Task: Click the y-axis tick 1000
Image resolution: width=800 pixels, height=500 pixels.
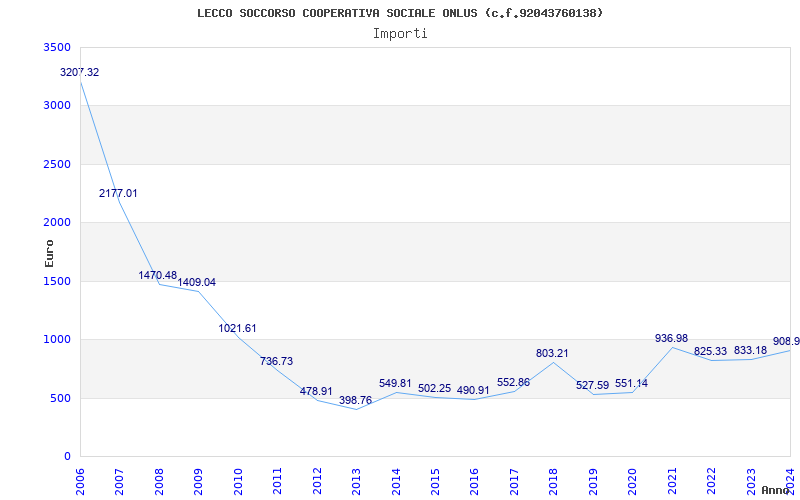Action: 58,339
